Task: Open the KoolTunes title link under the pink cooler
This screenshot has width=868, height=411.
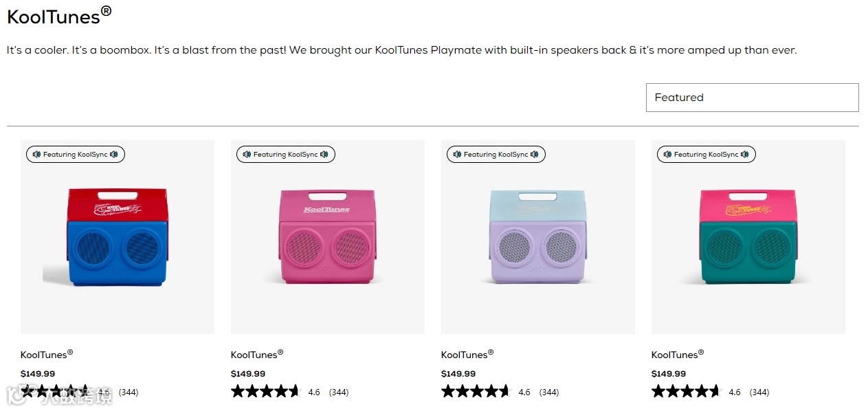Action: [254, 355]
